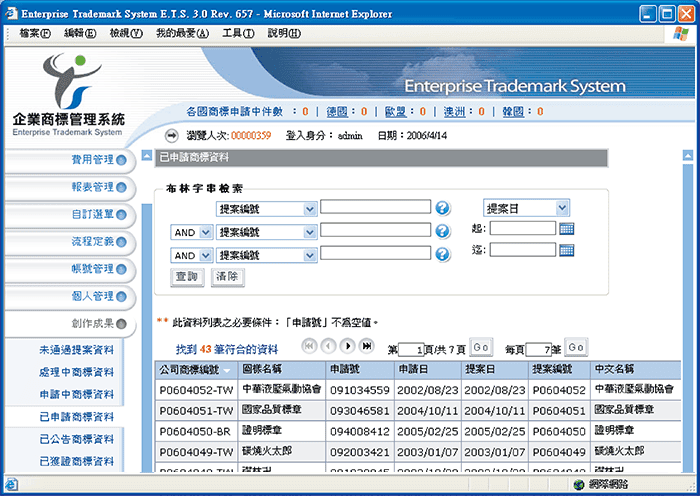Collapse the 已申請商標資料 panel header arrow
The height and width of the screenshot is (496, 700).
[x=147, y=157]
